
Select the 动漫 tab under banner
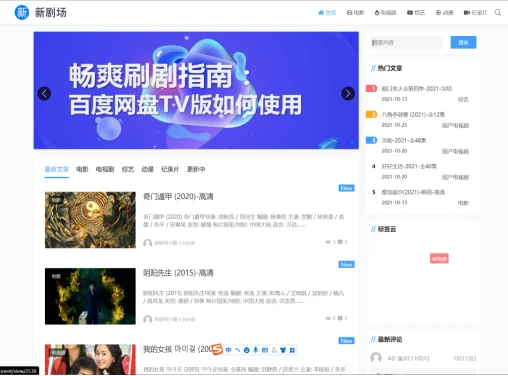(x=147, y=169)
